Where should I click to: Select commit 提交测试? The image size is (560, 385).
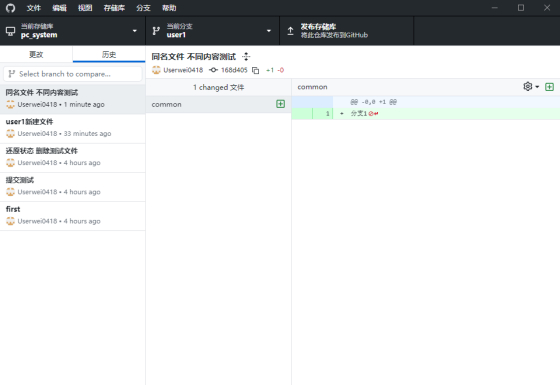(72, 186)
